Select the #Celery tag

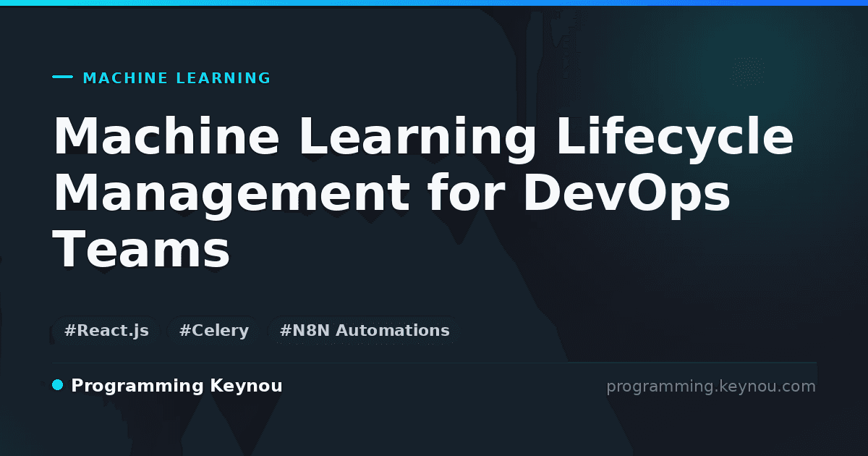coord(214,331)
